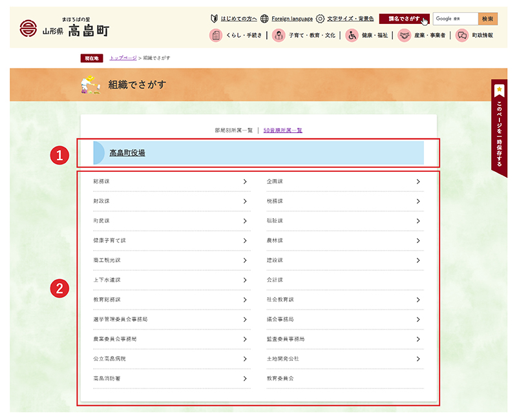Screen dimensions: 517x420
Task: Click the document icon for くらし・手続き
Action: coord(215,36)
